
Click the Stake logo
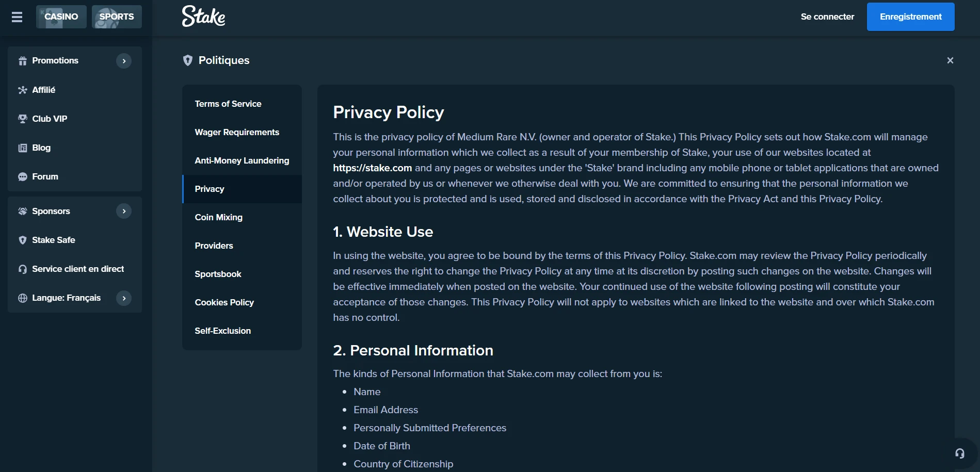coord(203,17)
